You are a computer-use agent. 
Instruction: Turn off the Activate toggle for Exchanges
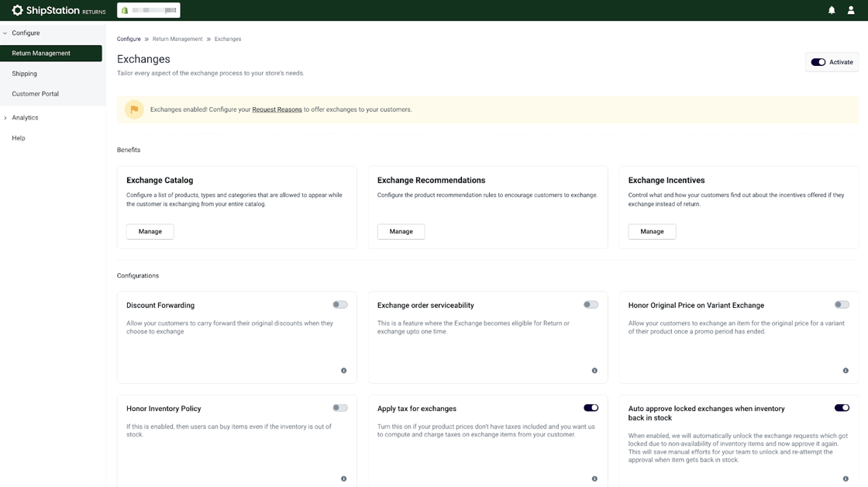818,61
